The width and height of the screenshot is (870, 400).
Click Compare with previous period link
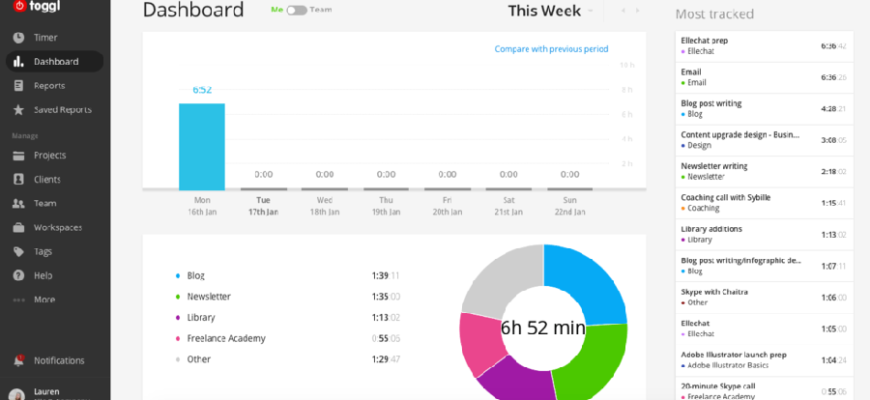551,49
